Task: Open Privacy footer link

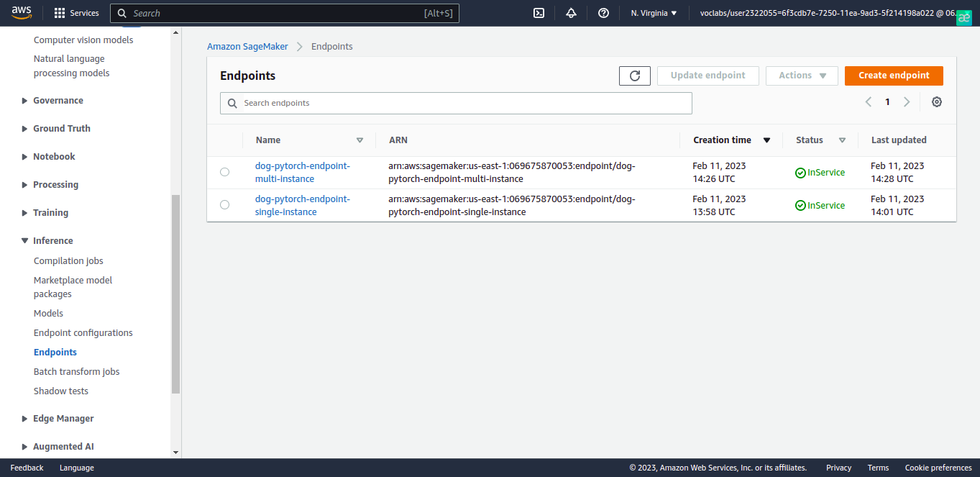Action: click(x=838, y=468)
